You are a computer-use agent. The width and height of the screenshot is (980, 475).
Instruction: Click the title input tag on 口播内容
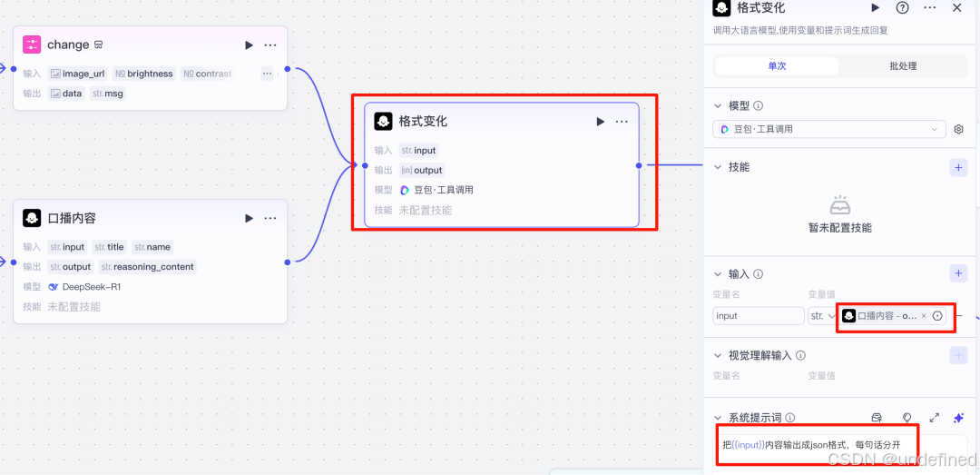click(x=110, y=247)
